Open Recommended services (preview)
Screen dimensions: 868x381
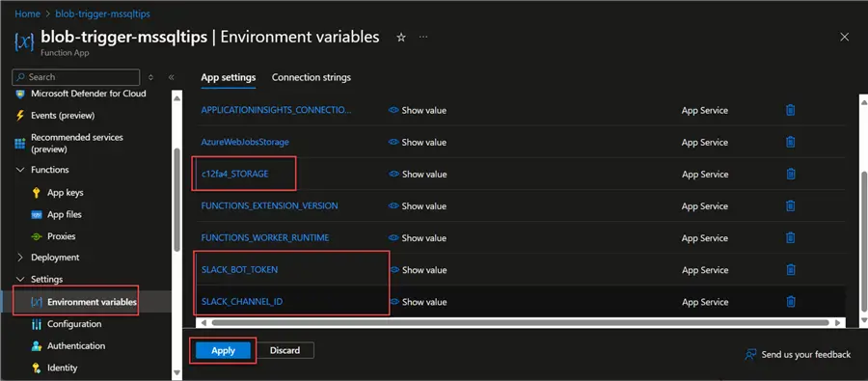tap(77, 143)
